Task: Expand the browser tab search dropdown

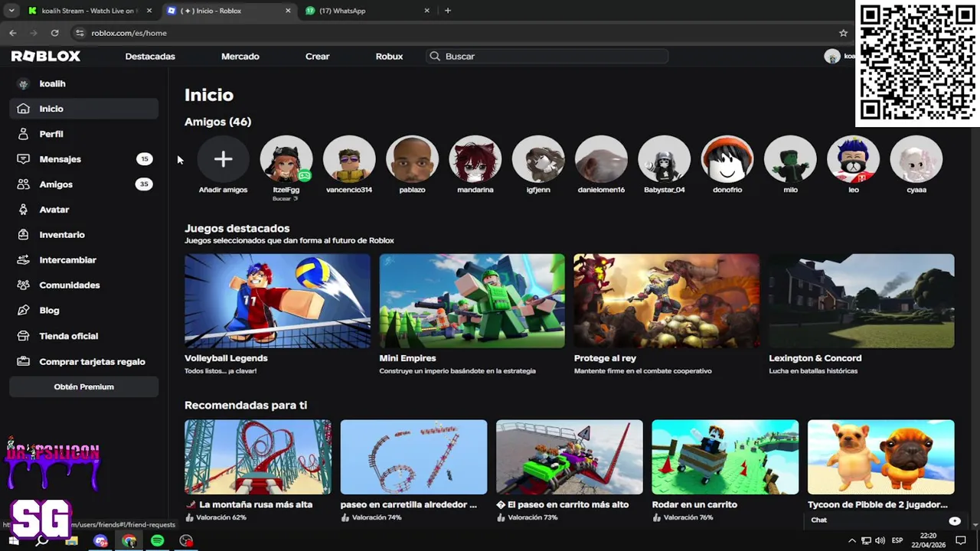Action: [x=11, y=11]
